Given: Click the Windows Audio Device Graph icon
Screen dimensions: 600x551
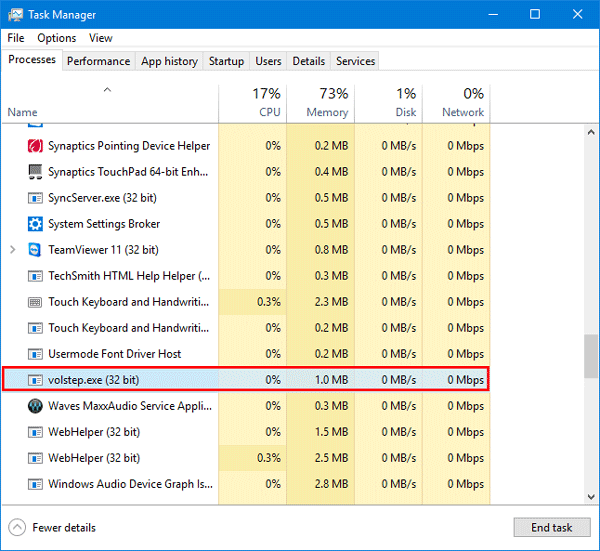Looking at the screenshot, I should click(x=35, y=484).
